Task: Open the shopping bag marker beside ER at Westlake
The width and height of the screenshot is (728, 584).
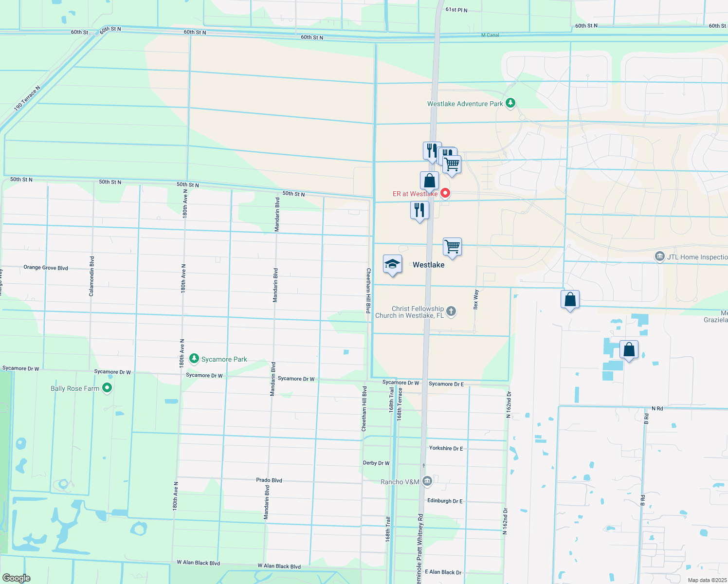Action: point(429,182)
